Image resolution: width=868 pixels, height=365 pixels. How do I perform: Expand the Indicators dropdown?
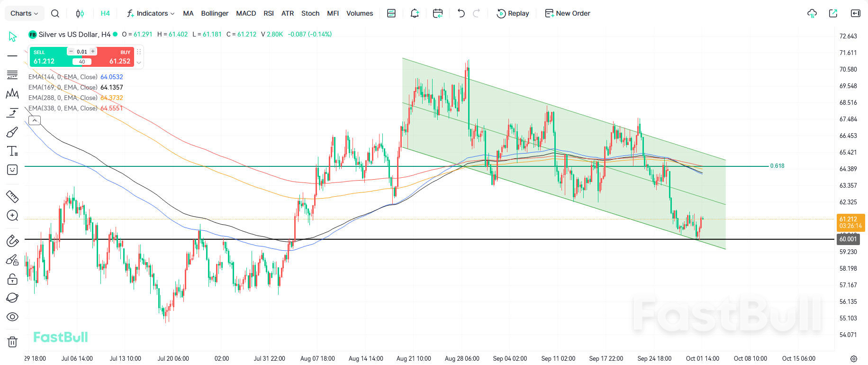(x=151, y=13)
